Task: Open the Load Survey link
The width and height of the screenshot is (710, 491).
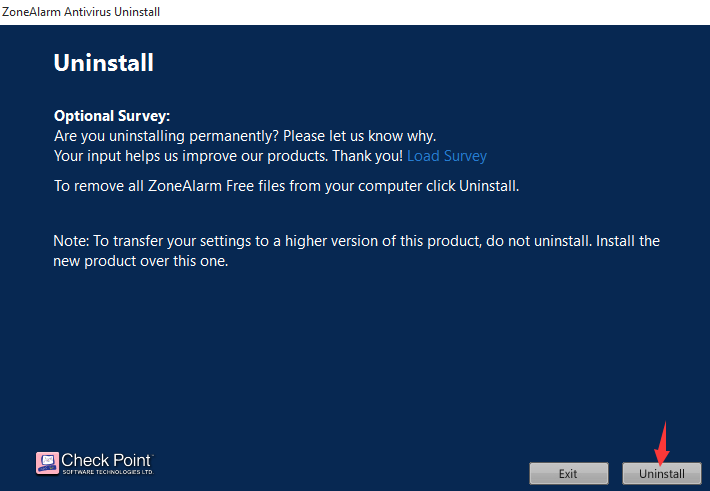Action: 447,156
